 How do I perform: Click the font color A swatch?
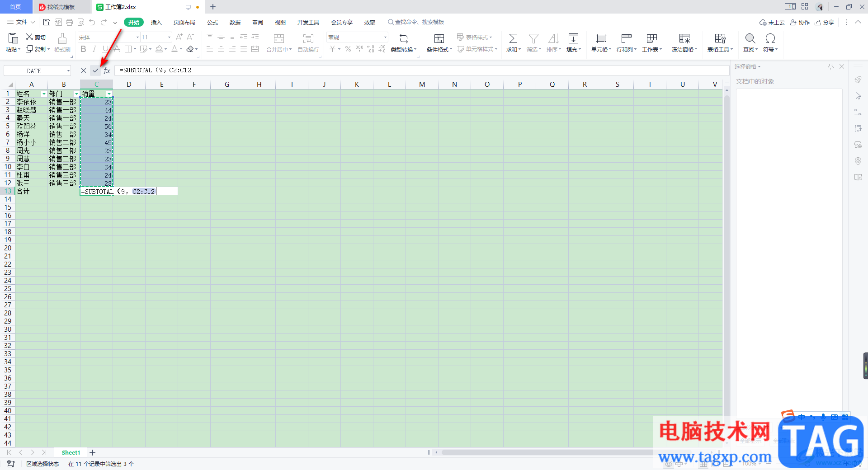pos(175,49)
